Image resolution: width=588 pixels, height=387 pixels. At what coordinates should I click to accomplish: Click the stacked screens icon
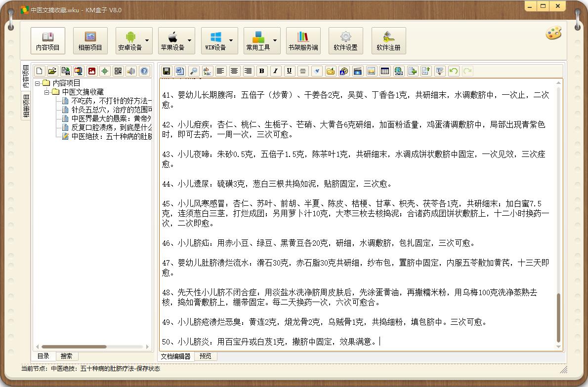[79, 71]
